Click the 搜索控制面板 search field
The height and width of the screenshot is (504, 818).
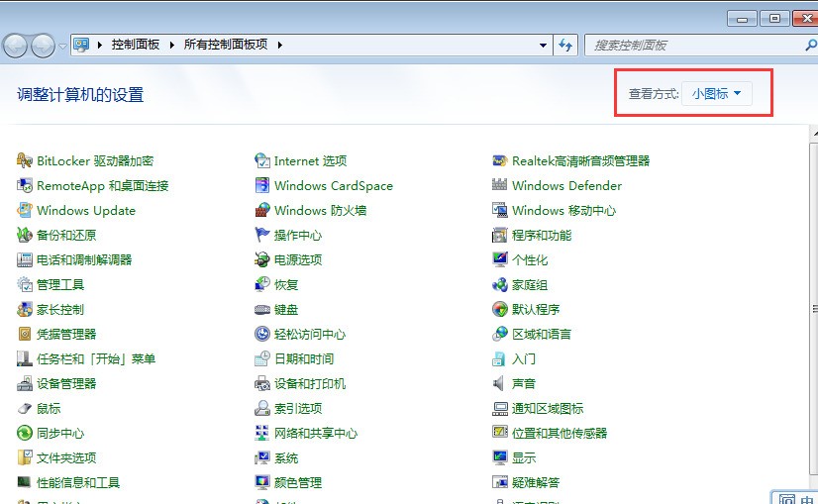tap(696, 46)
